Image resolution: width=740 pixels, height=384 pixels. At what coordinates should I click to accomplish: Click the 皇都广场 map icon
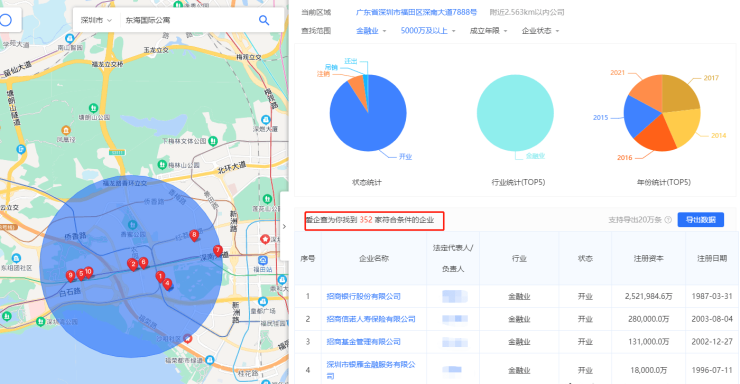[263, 301]
